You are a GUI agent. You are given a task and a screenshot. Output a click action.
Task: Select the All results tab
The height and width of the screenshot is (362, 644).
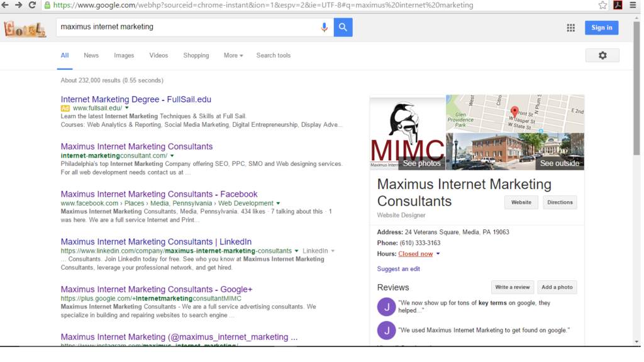pyautogui.click(x=65, y=55)
